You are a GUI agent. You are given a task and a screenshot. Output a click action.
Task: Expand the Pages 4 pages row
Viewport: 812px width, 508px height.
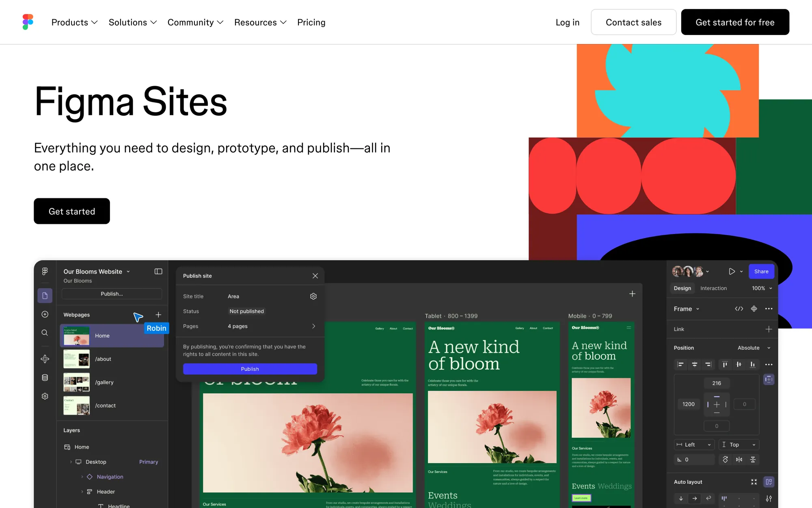(x=250, y=326)
